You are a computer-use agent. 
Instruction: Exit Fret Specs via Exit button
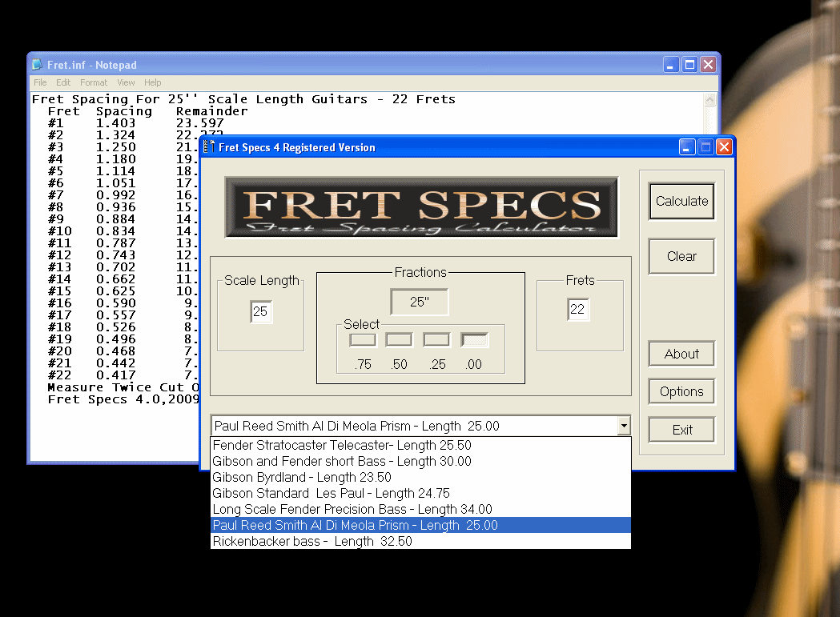point(681,430)
